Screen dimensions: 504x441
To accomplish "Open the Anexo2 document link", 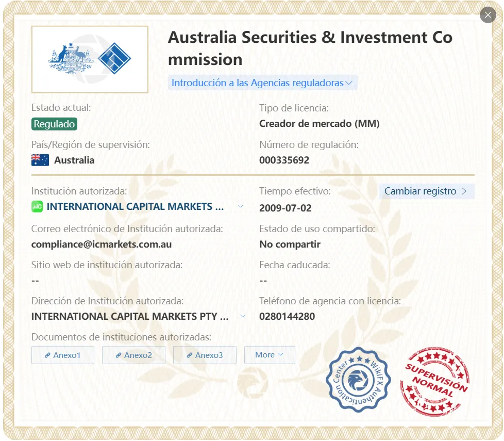I will (133, 355).
